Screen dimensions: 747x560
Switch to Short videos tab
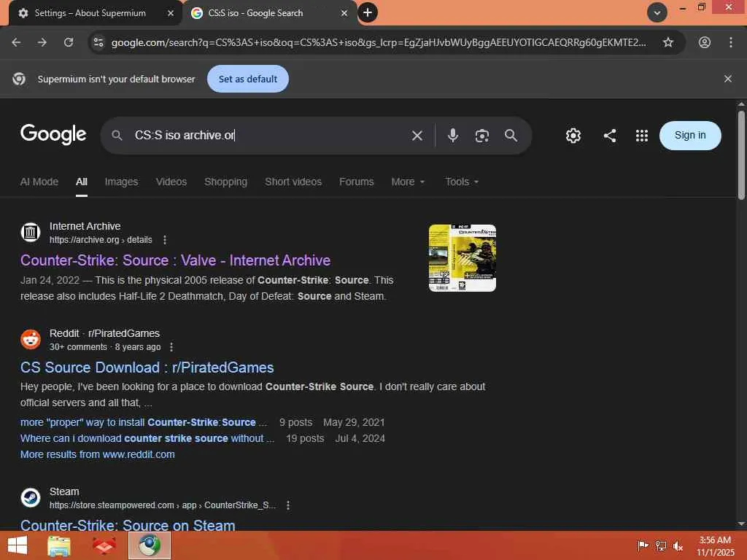293,182
